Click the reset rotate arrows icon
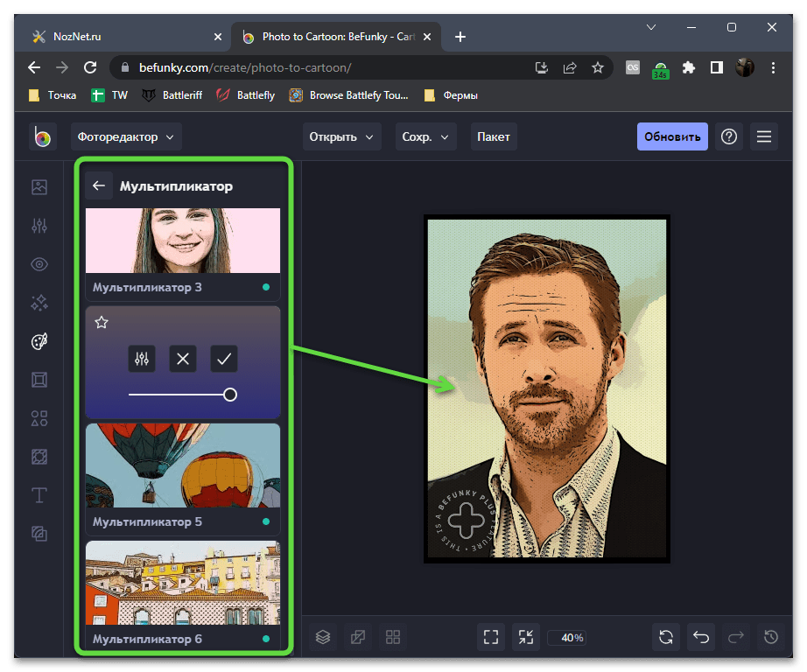Image resolution: width=807 pixels, height=672 pixels. tap(666, 638)
